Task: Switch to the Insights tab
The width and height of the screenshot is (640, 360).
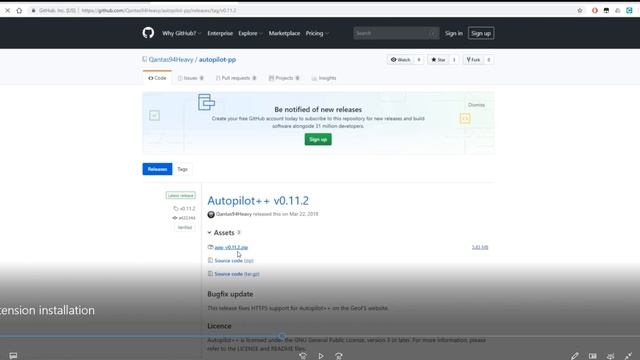Action: pos(324,78)
